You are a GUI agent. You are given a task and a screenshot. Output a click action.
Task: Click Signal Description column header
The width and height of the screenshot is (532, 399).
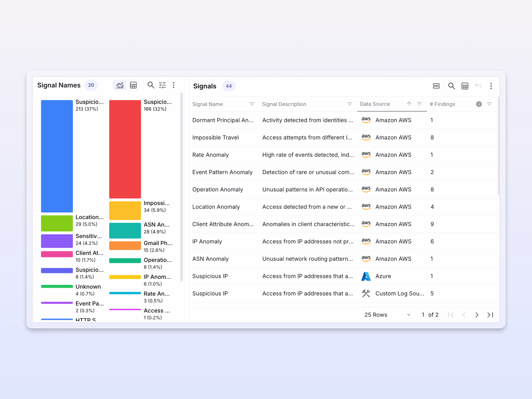point(284,104)
